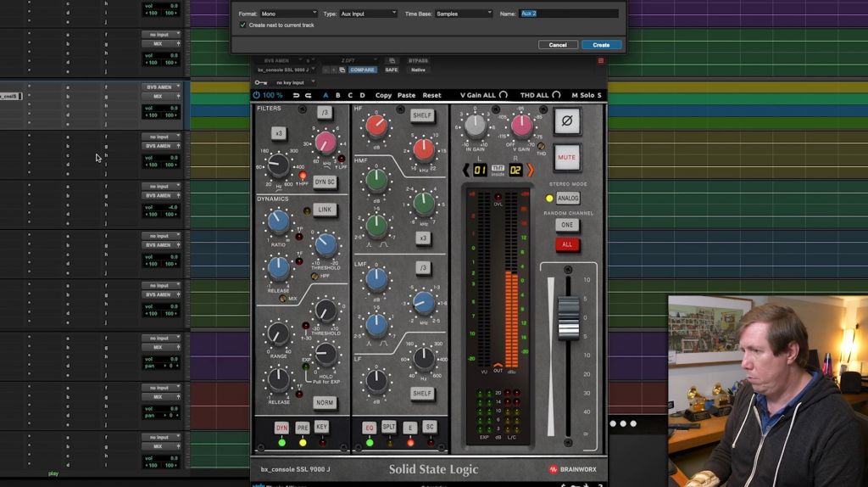Select settings bank A
Screen dimensions: 868x487
tap(325, 95)
